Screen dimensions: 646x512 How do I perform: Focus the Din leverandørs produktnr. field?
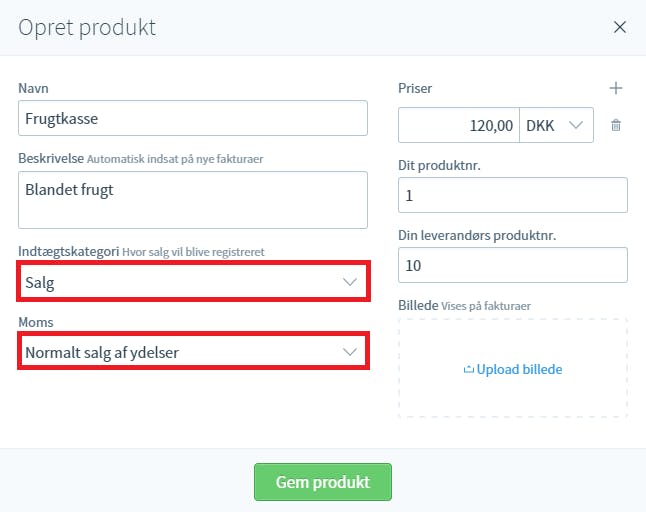[x=513, y=265]
